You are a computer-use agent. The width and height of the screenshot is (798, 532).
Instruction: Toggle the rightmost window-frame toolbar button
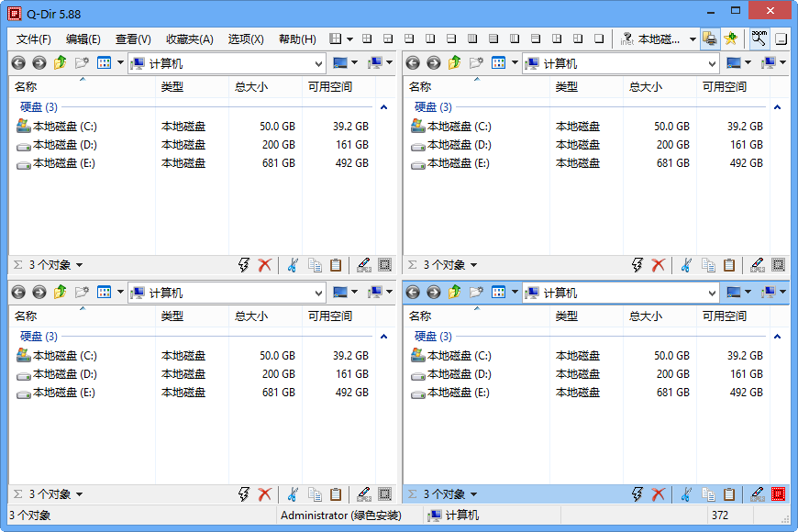[781, 39]
